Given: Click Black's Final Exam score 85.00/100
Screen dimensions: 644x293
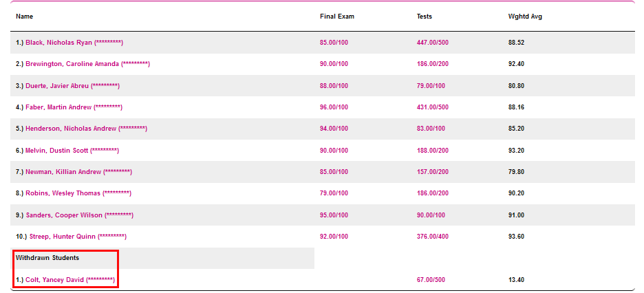Looking at the screenshot, I should point(334,43).
